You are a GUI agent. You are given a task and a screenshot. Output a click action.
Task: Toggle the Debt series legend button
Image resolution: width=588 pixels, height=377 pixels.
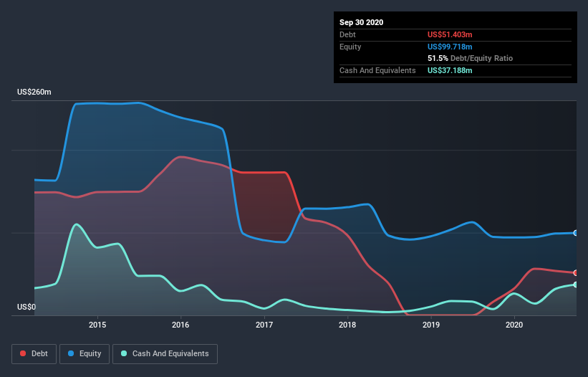(34, 354)
